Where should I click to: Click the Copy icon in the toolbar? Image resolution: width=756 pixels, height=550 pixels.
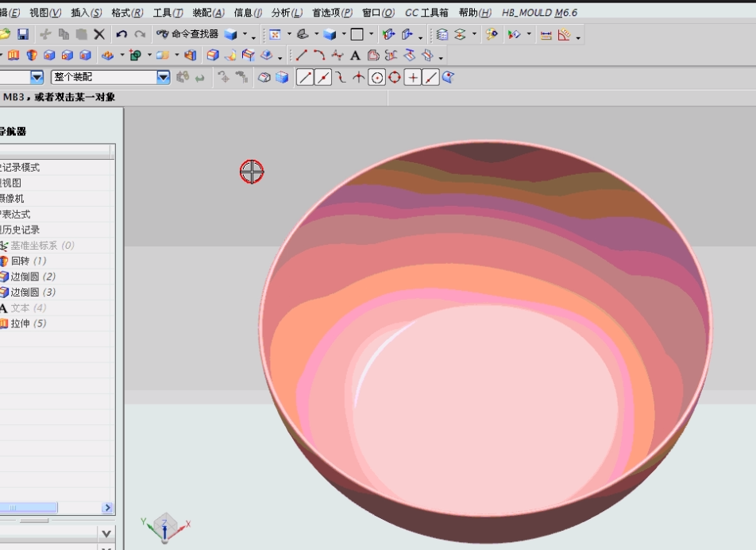click(x=64, y=34)
